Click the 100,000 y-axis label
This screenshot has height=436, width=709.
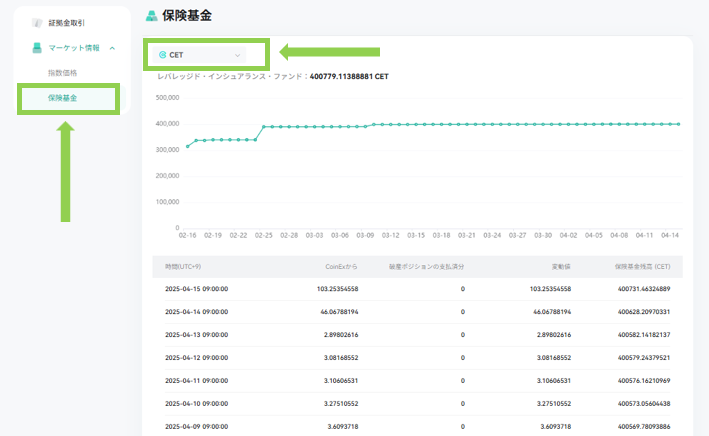167,202
